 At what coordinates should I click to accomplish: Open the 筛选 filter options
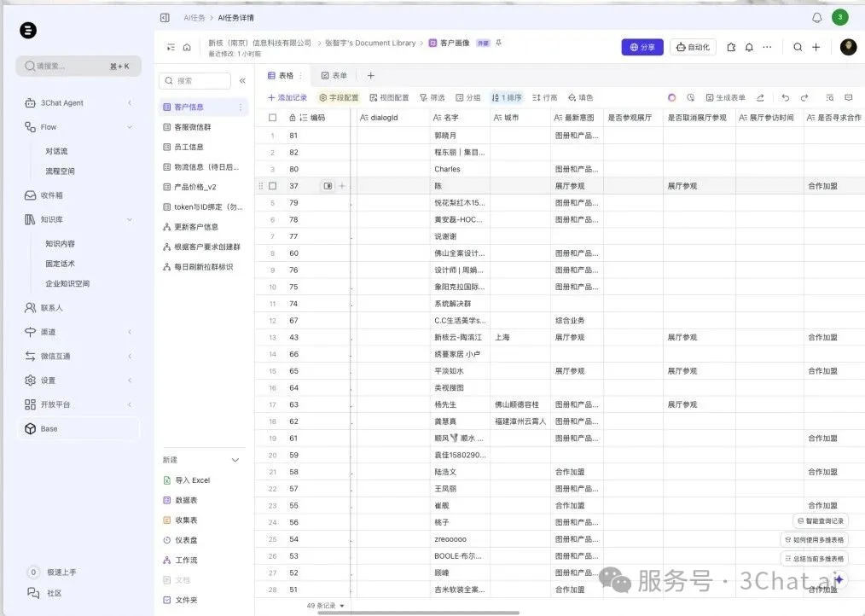[x=432, y=97]
